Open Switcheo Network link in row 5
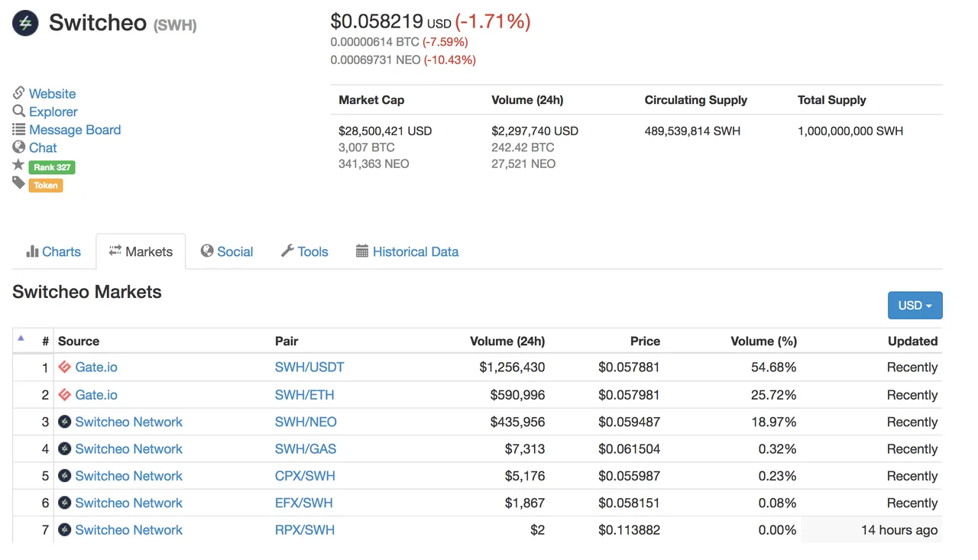The height and width of the screenshot is (560, 978). [128, 476]
